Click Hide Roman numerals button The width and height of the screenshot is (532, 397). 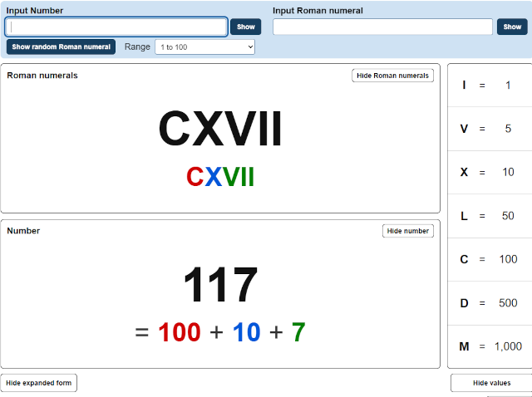[x=392, y=76]
